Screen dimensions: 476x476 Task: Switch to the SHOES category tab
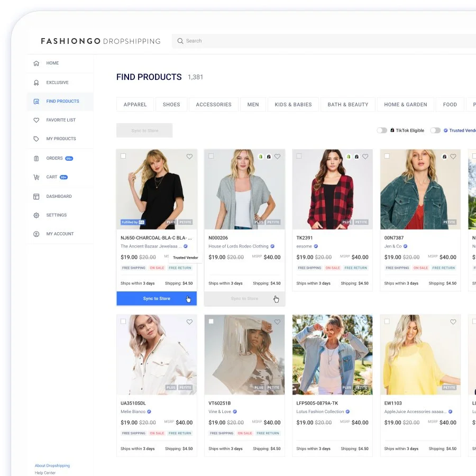coord(171,104)
